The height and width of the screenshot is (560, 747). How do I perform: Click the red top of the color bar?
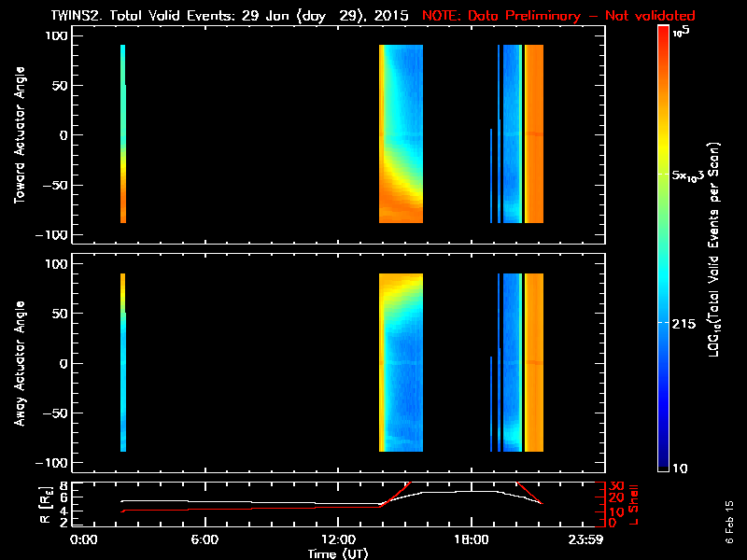(663, 33)
